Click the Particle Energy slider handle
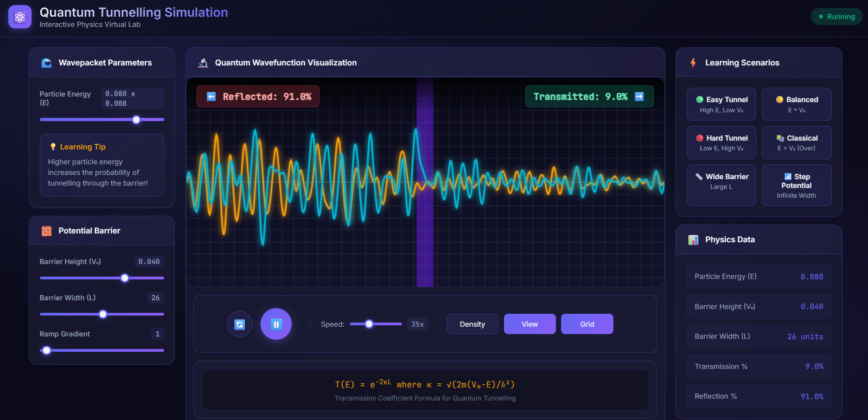Viewport: 868px width, 420px height. tap(136, 120)
